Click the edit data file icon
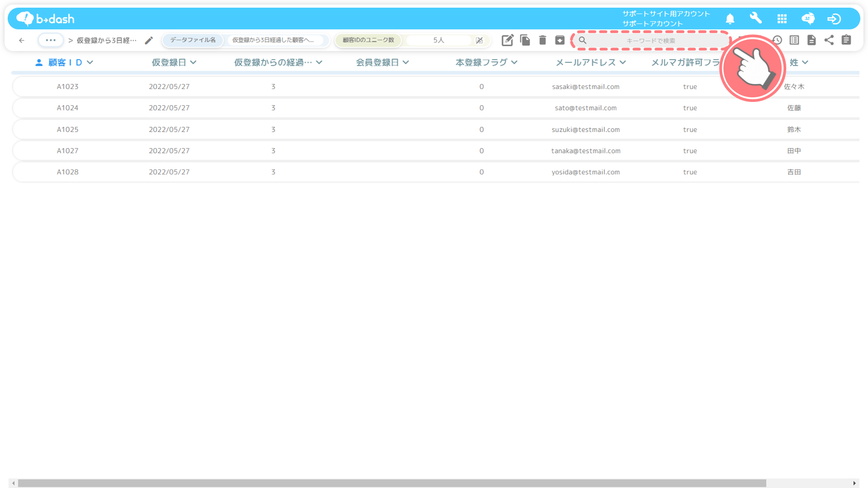The height and width of the screenshot is (488, 868). (507, 40)
